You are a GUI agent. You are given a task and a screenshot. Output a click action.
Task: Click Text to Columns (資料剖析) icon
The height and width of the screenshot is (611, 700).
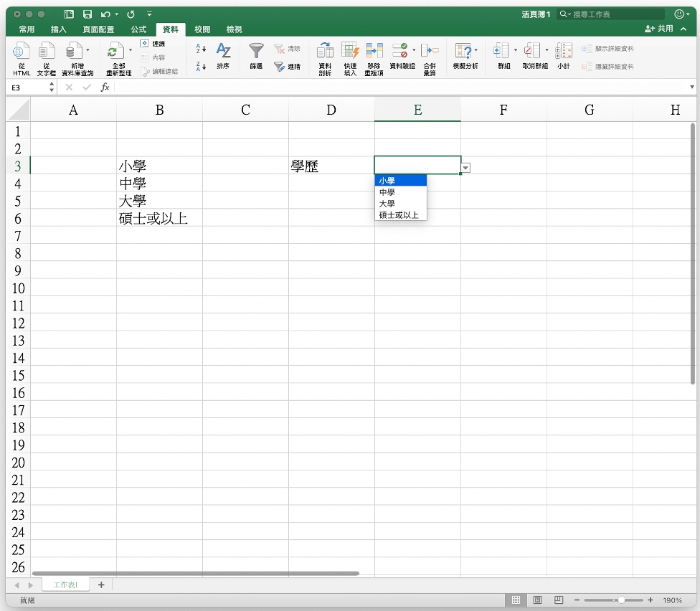[325, 52]
